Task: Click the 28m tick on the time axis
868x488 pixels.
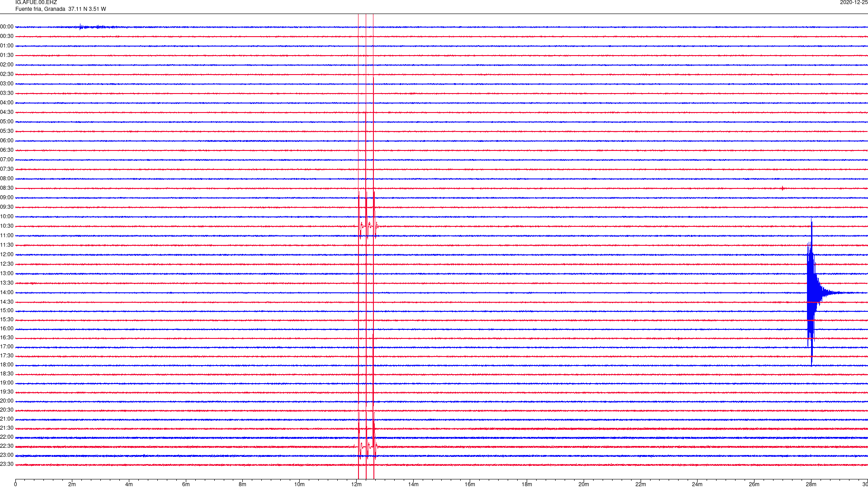Action: tap(811, 485)
